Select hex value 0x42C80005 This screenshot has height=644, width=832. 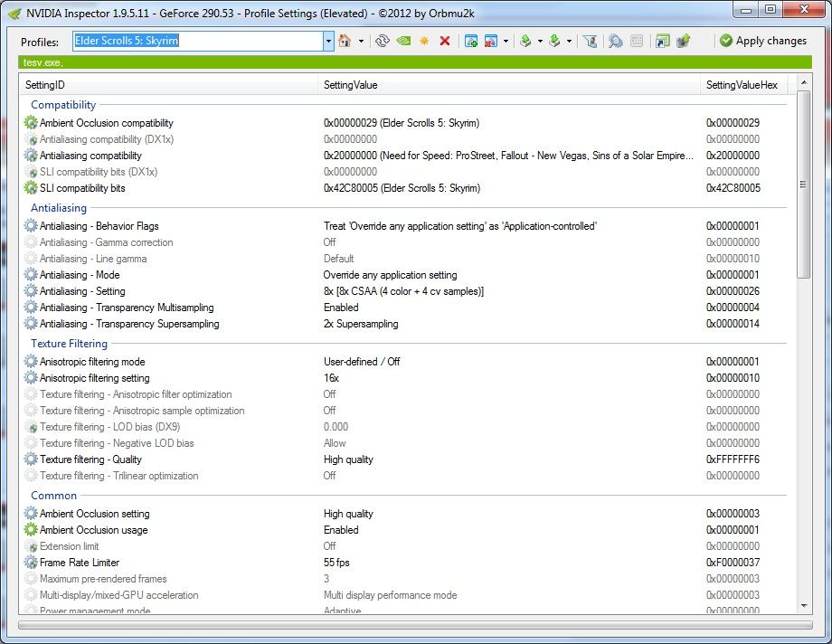tap(733, 188)
